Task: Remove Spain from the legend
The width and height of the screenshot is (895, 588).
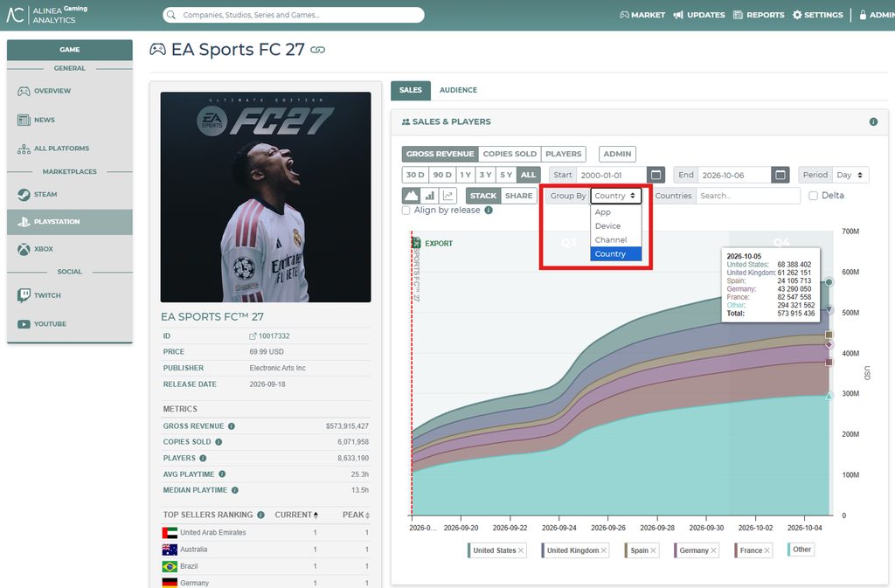Action: 653,550
